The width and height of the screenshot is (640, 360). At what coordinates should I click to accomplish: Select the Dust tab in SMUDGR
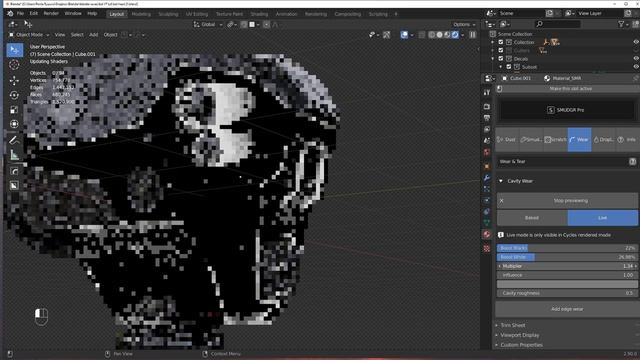tap(507, 140)
